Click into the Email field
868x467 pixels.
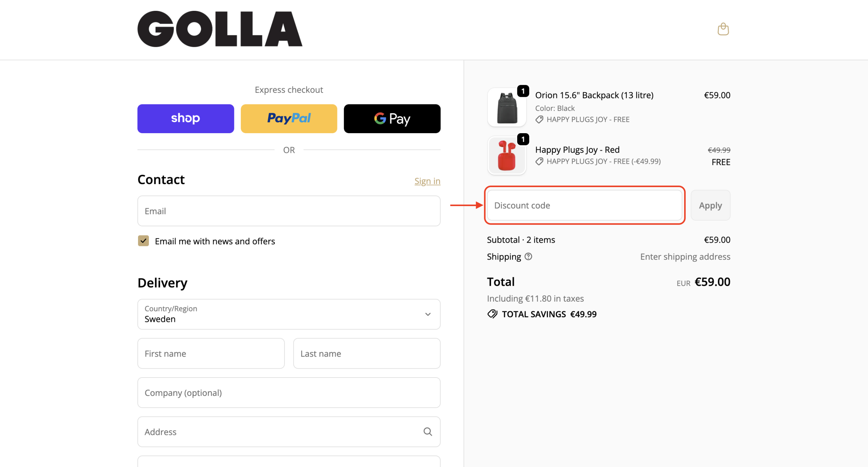(x=289, y=211)
